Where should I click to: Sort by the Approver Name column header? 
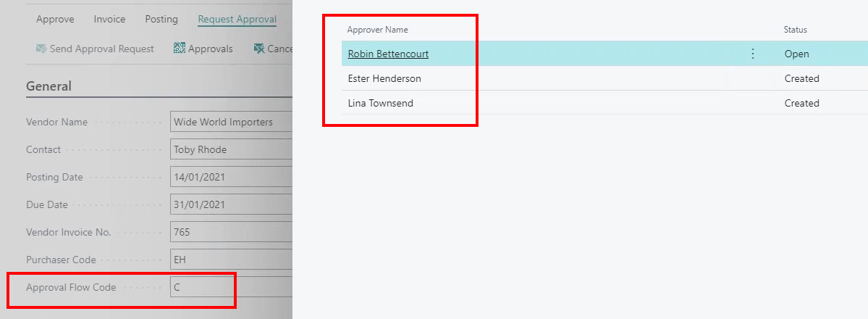(x=378, y=30)
